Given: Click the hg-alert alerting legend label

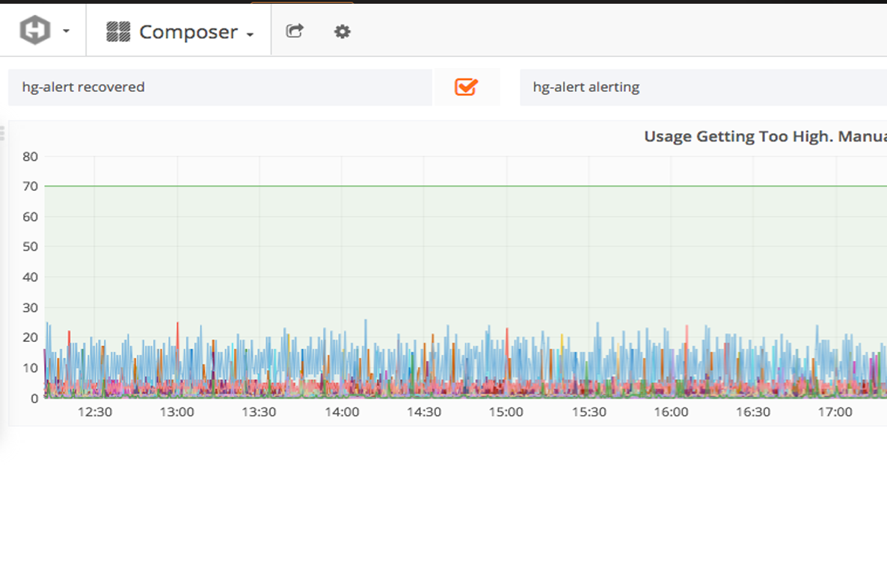Looking at the screenshot, I should [x=586, y=87].
